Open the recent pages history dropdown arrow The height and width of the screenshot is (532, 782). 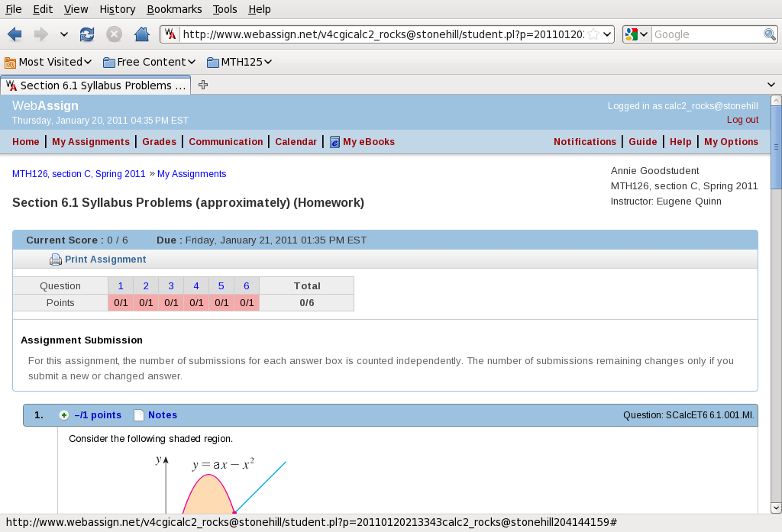point(63,34)
